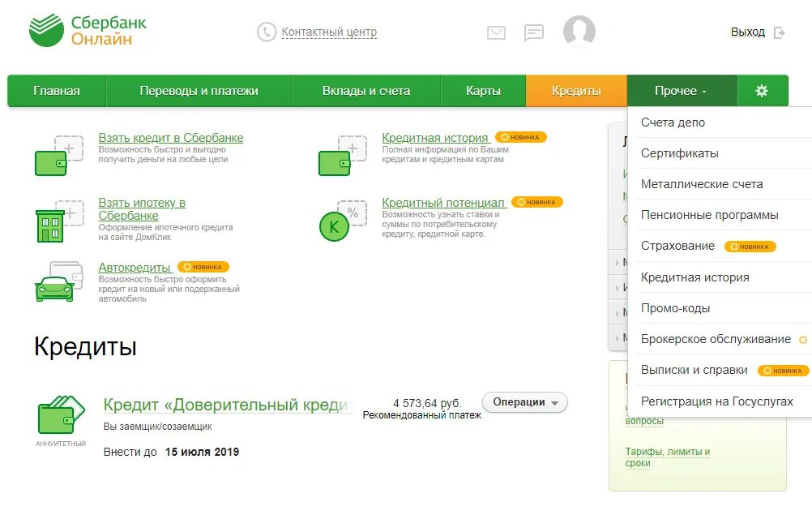Click Новинка badge next to Страхование
Viewport: 812px width, 515px height.
(750, 247)
